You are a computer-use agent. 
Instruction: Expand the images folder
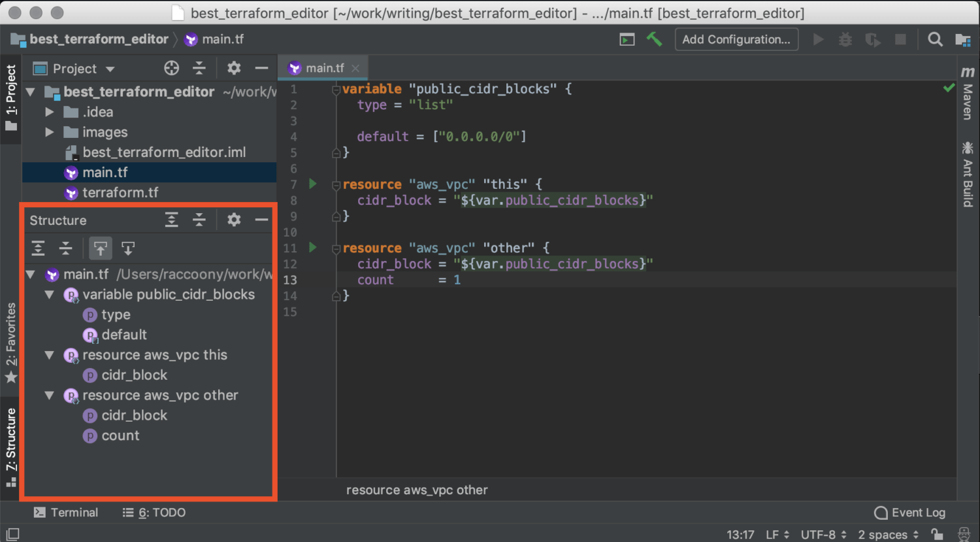50,133
